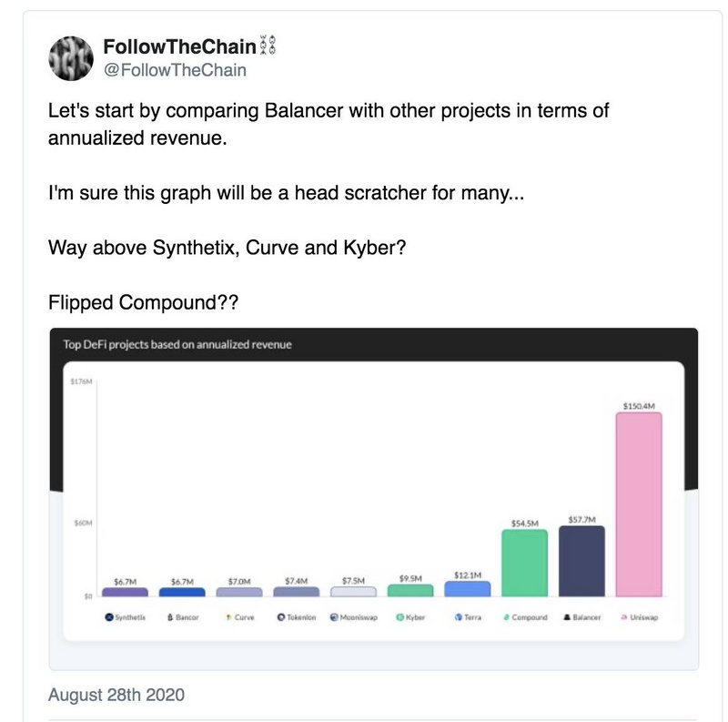Click the Synthetix logo in chart legend

click(109, 617)
